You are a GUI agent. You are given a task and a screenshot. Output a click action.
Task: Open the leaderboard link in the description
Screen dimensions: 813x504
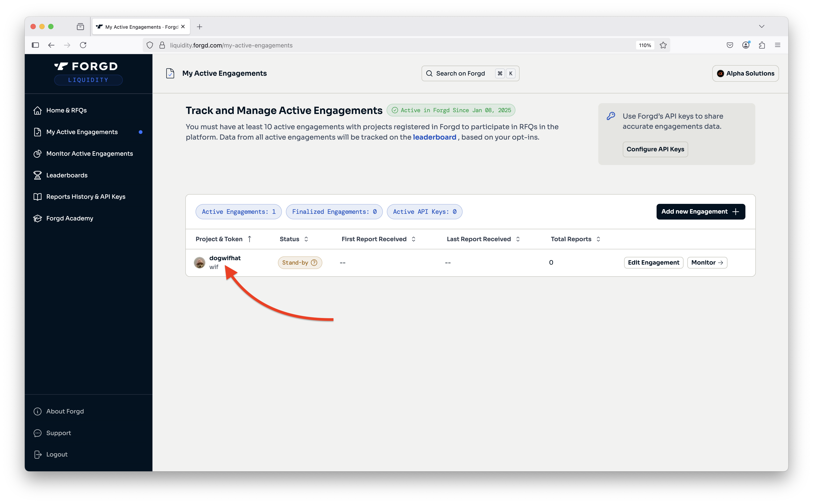tap(434, 137)
